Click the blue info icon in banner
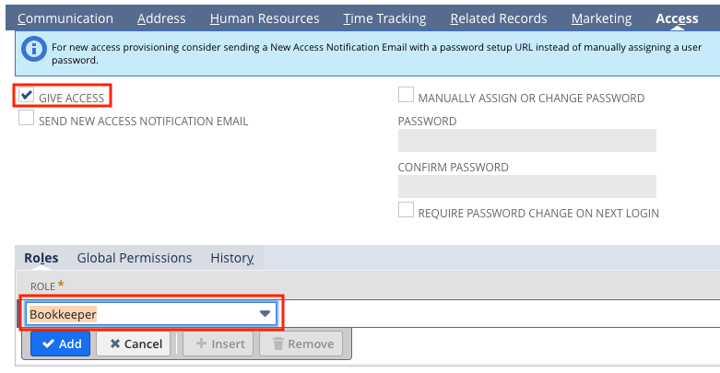 click(34, 49)
